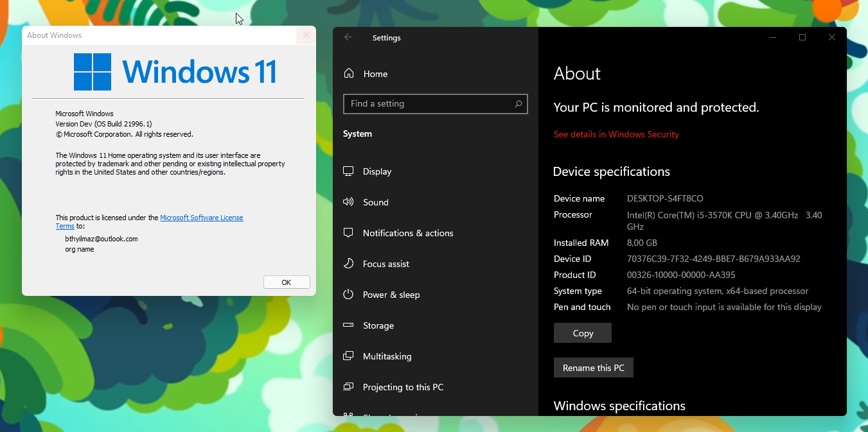Click the Device ID value 70376C39-7F32-4249-BBE7-B679A933AA92

(714, 259)
